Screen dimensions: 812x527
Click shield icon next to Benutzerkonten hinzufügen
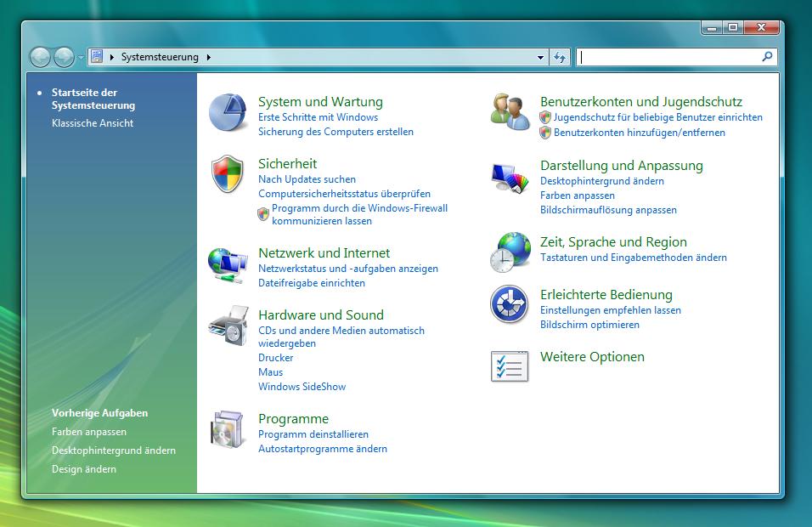click(545, 132)
